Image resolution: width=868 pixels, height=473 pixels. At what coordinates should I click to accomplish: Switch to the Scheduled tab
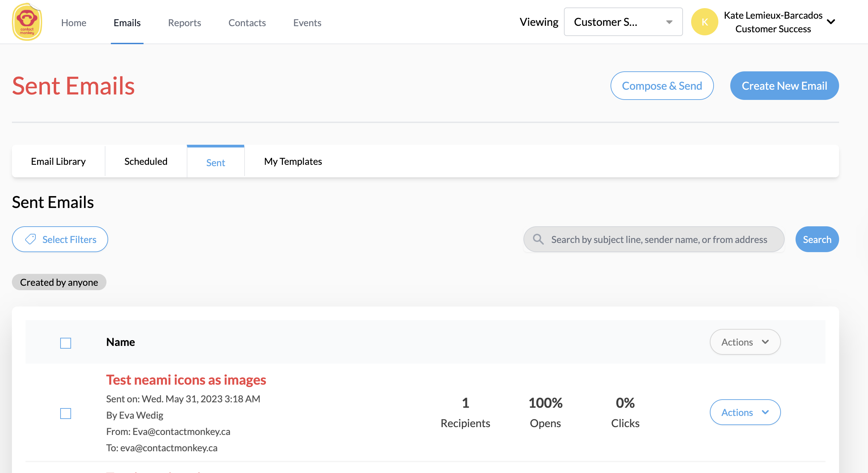click(x=146, y=161)
